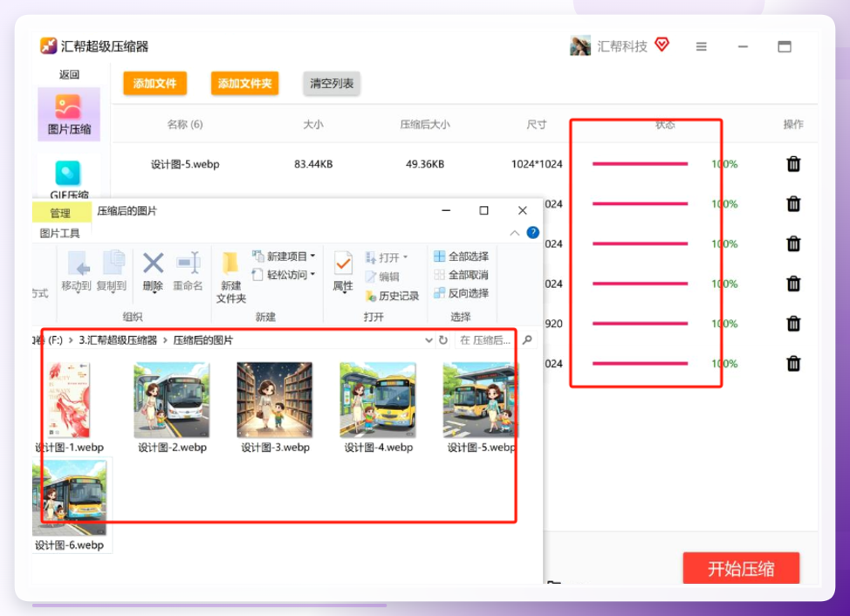The width and height of the screenshot is (850, 616).
Task: Open address bar history dropdown arrow
Action: click(x=428, y=340)
